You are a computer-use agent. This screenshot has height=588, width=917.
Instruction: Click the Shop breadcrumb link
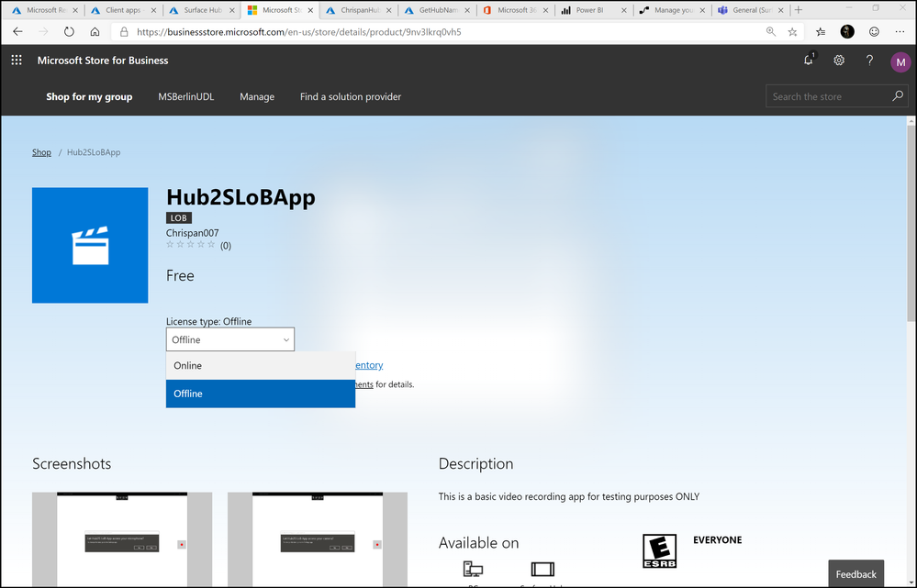point(41,152)
